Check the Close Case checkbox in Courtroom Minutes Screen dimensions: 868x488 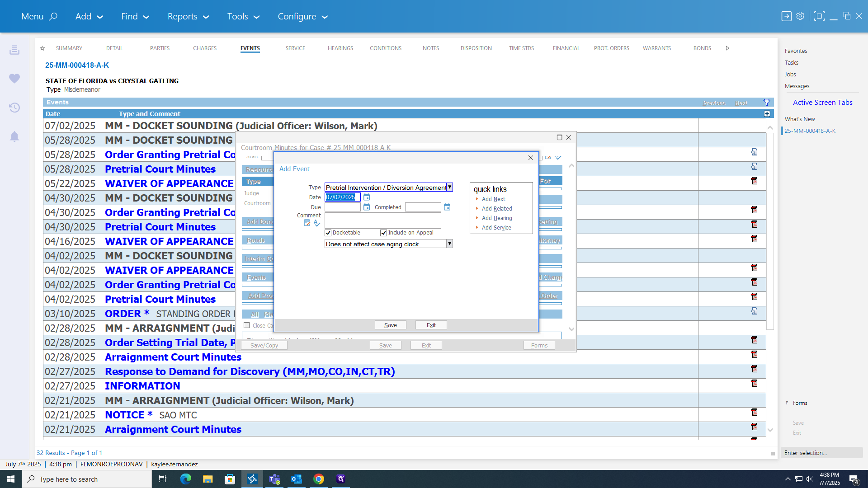(247, 325)
